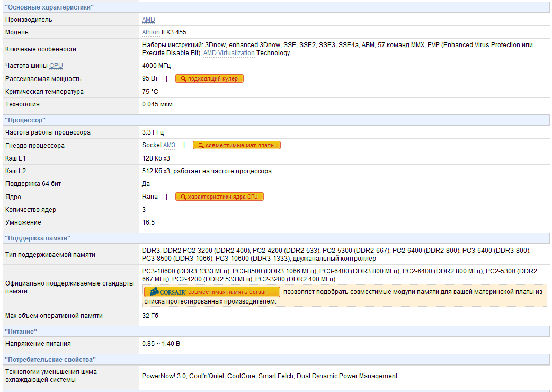Select the L2 cache value text
The height and width of the screenshot is (392, 552).
point(207,171)
